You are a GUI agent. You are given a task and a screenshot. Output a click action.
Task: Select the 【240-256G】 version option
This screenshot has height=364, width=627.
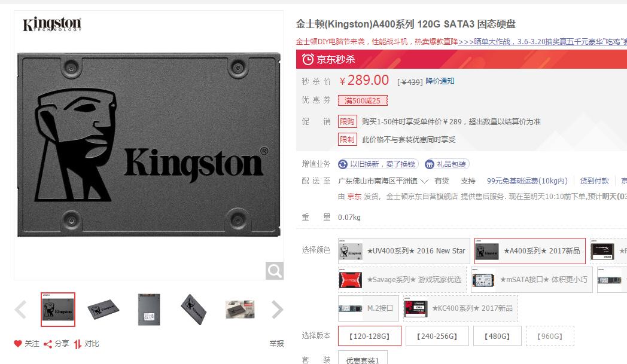[437, 336]
